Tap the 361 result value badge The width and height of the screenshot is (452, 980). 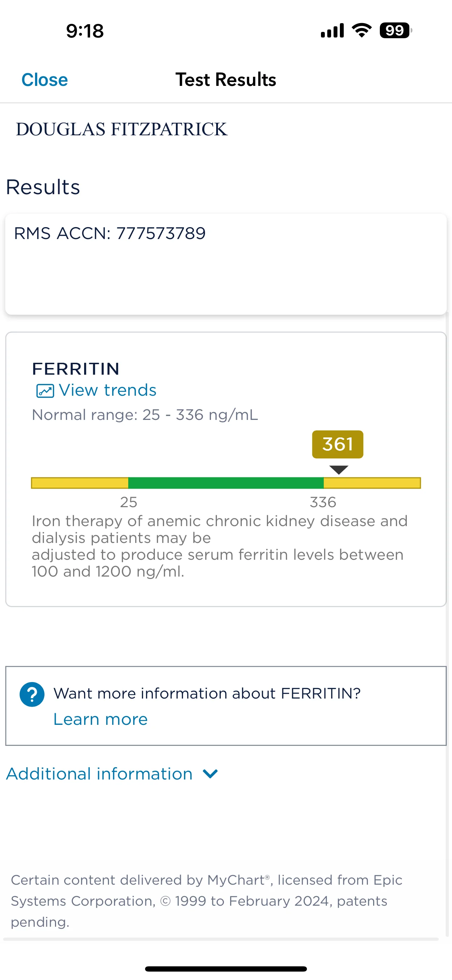[x=337, y=444]
